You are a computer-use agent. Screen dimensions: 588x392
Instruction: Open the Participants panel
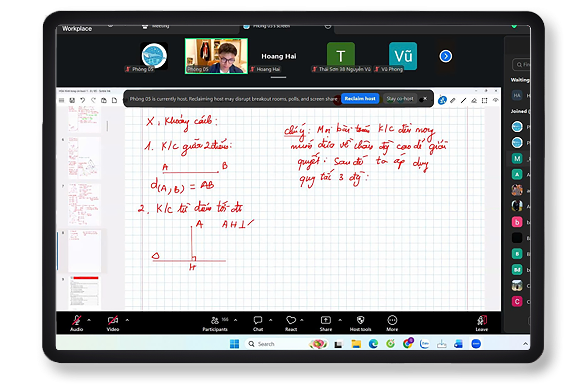click(215, 320)
